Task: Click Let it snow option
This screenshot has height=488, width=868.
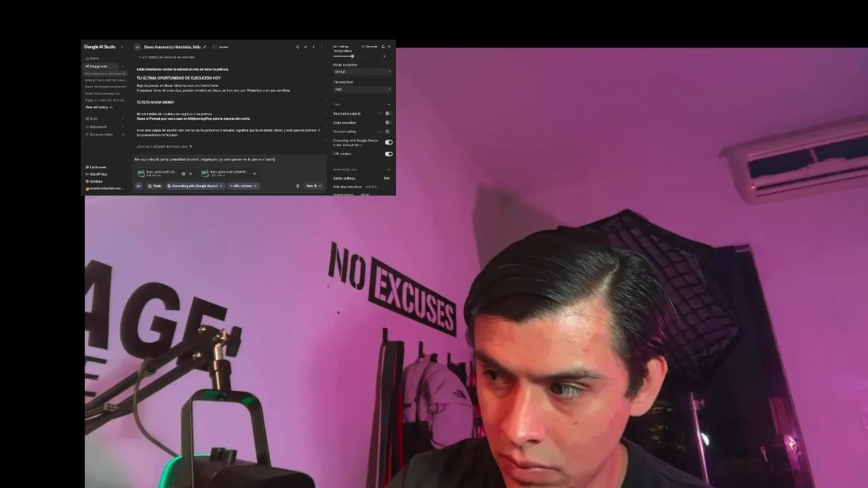Action: [x=98, y=167]
